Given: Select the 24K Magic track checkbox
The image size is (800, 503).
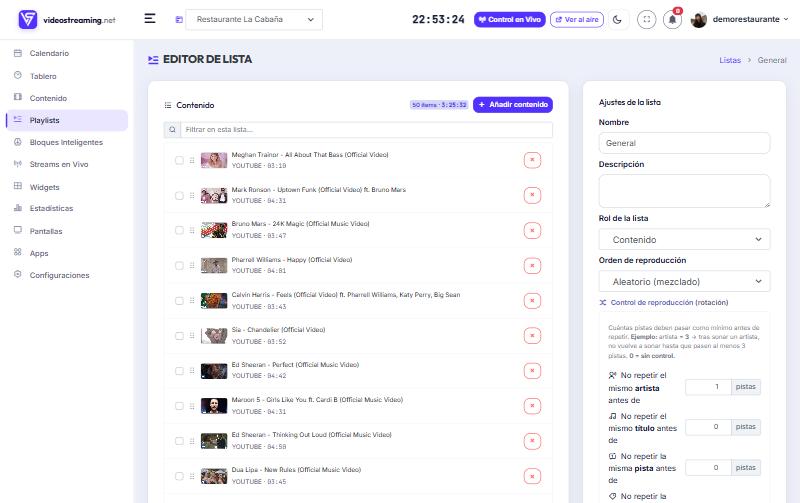Looking at the screenshot, I should pos(179,230).
